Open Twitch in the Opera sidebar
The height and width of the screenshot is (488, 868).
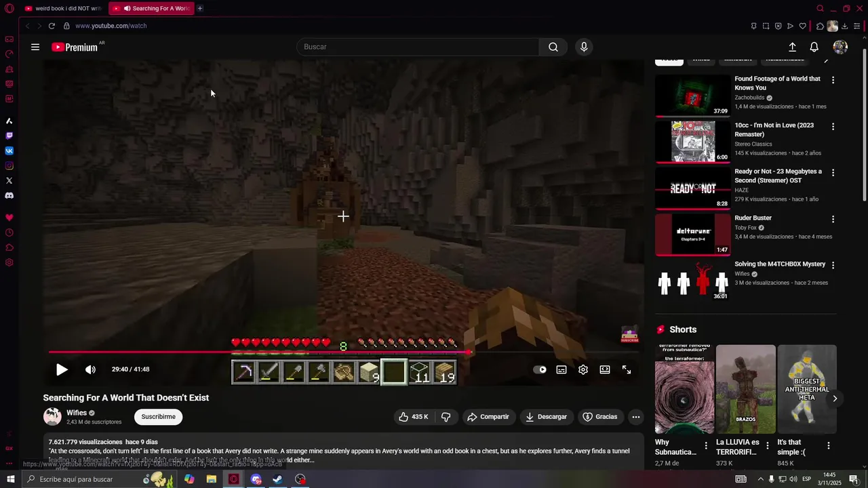[9, 136]
